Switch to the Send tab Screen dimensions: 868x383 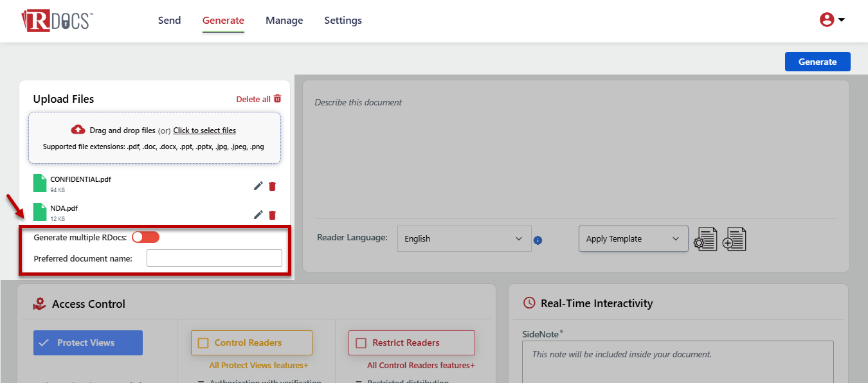tap(169, 21)
